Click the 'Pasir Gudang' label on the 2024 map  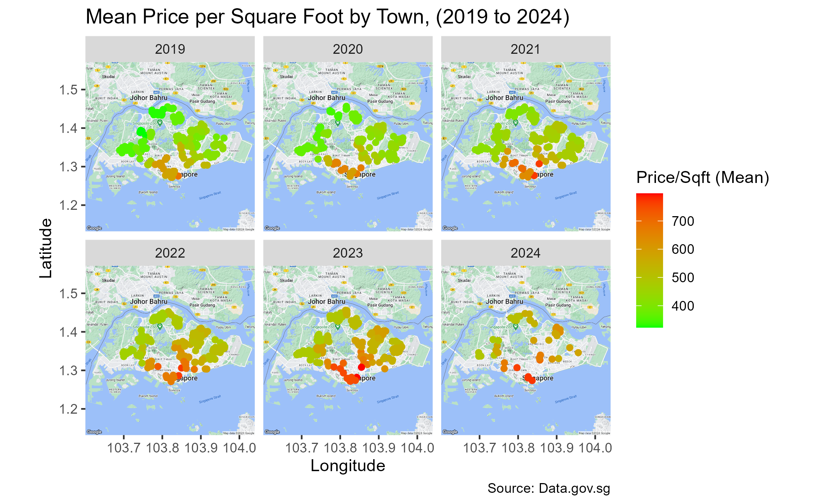[558, 305]
